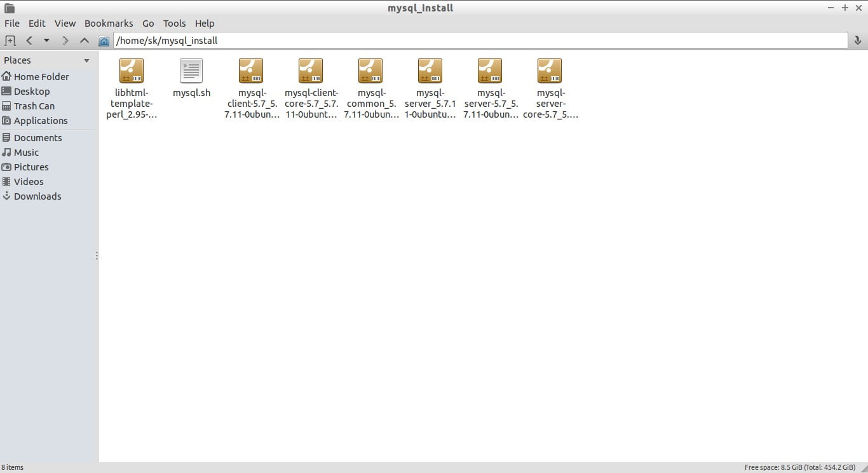Click the go button beside the path bar

[857, 41]
